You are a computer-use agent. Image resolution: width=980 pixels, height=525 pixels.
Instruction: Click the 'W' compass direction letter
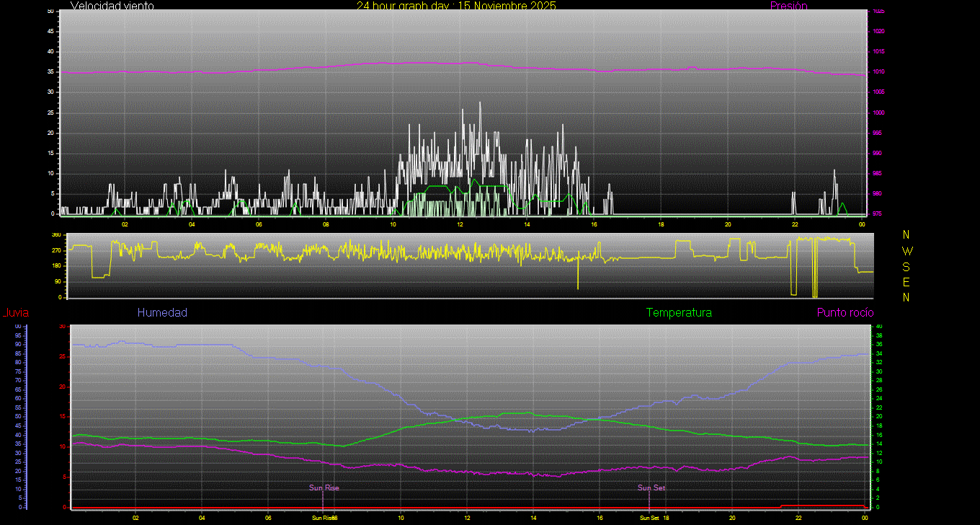[x=906, y=251]
